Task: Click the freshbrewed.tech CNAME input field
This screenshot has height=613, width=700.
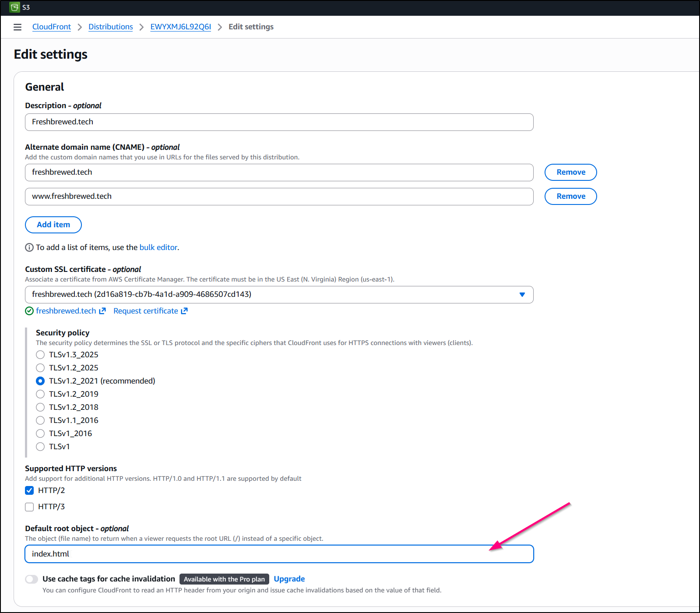Action: (279, 173)
